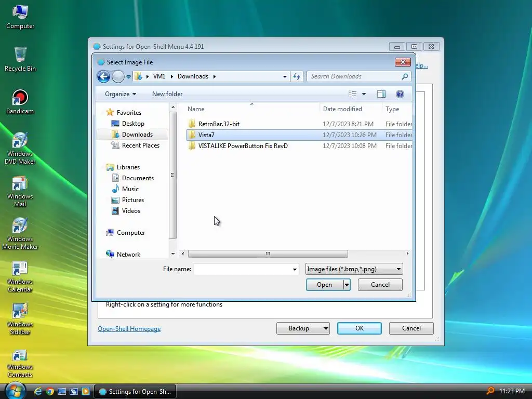Click arrow after VM1 in breadcrumb
532x399 pixels.
point(171,77)
